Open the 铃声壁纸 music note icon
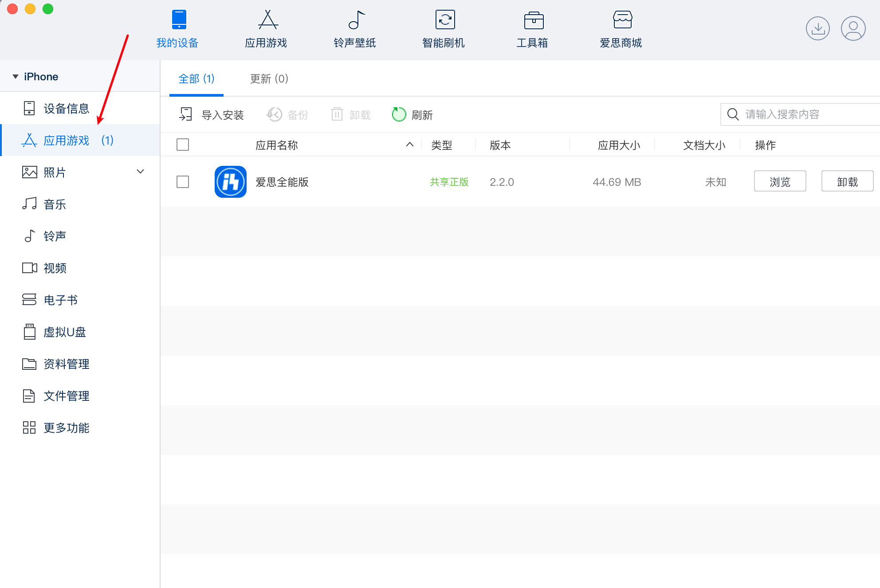 point(357,20)
